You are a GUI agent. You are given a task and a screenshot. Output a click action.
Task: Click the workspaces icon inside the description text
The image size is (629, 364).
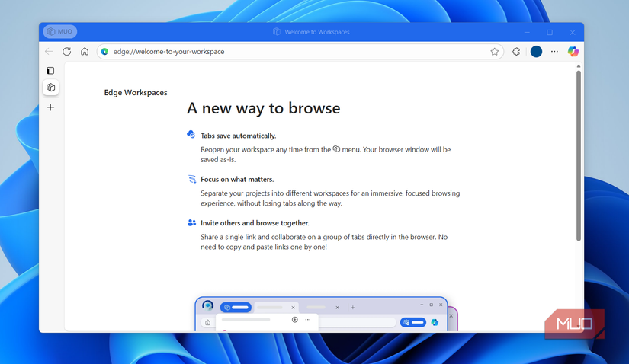336,149
